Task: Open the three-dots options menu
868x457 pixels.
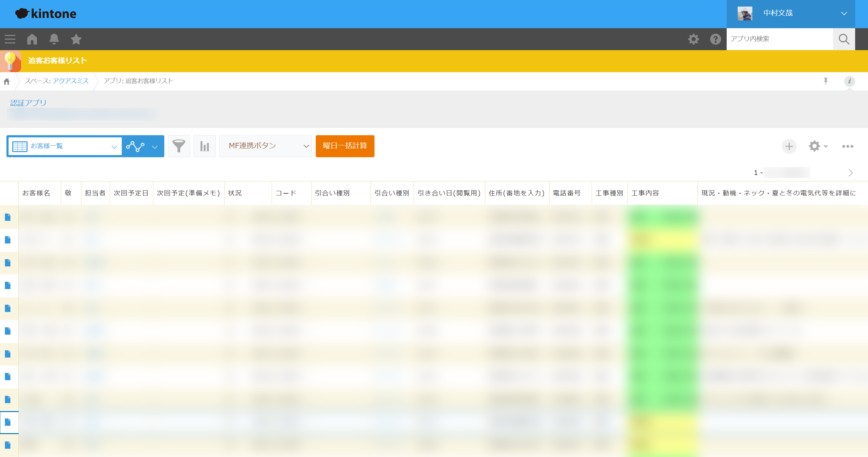Action: click(x=847, y=146)
